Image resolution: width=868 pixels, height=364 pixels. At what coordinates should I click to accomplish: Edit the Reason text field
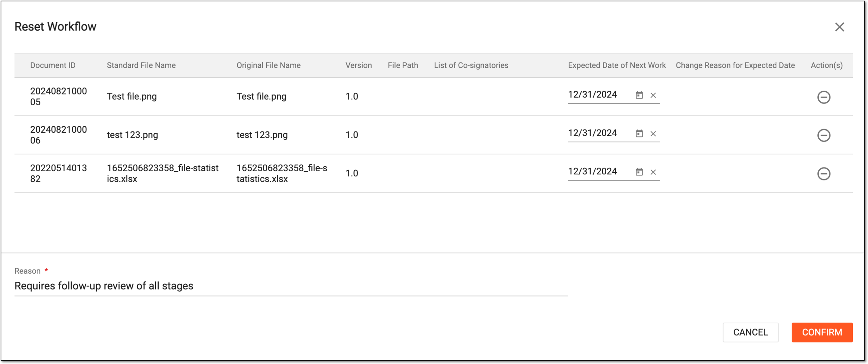[291, 286]
